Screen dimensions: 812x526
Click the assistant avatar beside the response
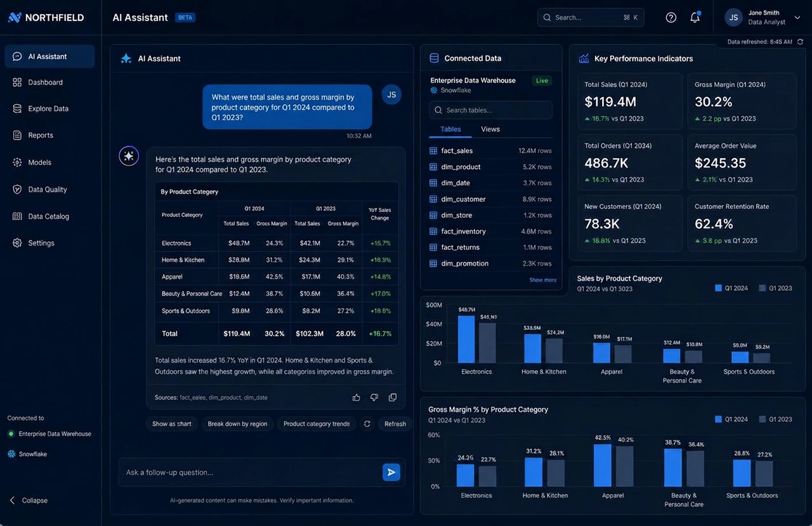click(129, 156)
